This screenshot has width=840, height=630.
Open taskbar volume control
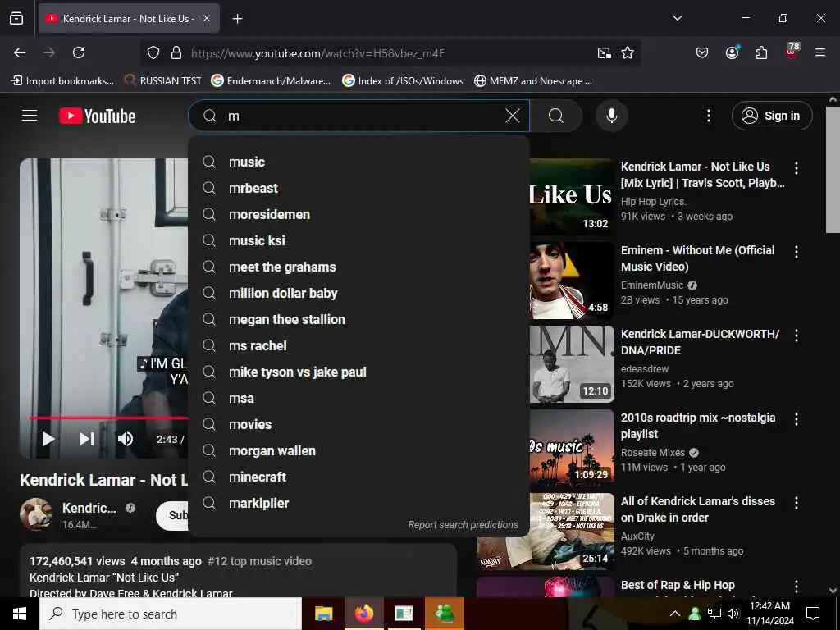pos(733,614)
